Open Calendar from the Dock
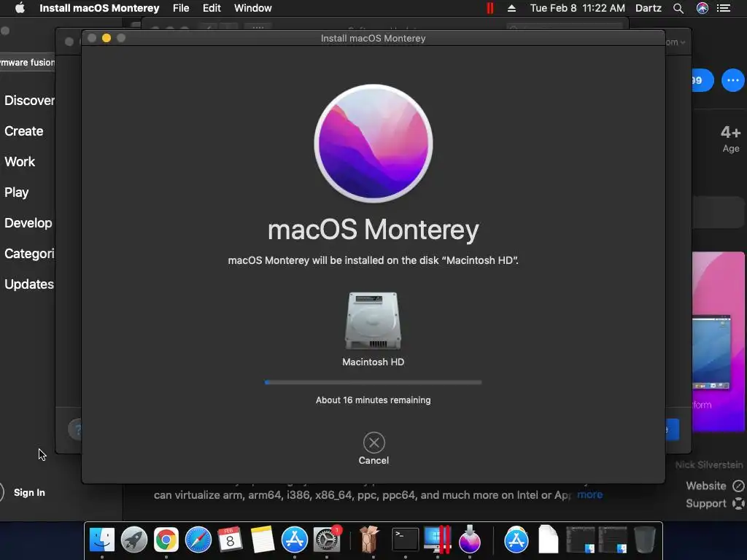This screenshot has height=560, width=747. click(x=230, y=540)
